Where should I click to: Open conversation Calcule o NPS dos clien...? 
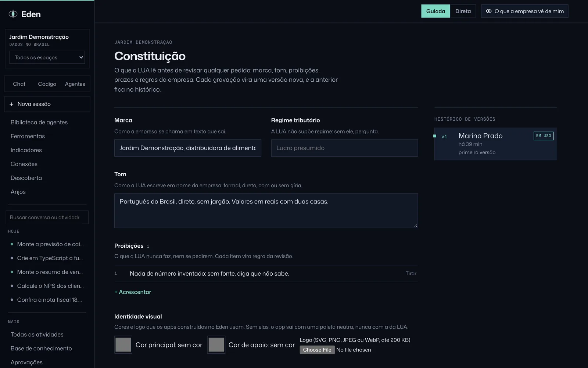pos(47,286)
